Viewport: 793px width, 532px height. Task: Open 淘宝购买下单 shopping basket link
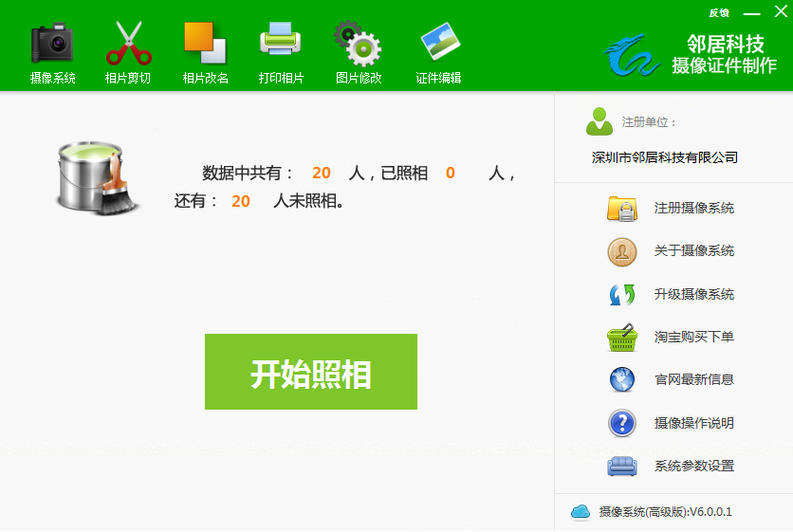[x=693, y=338]
